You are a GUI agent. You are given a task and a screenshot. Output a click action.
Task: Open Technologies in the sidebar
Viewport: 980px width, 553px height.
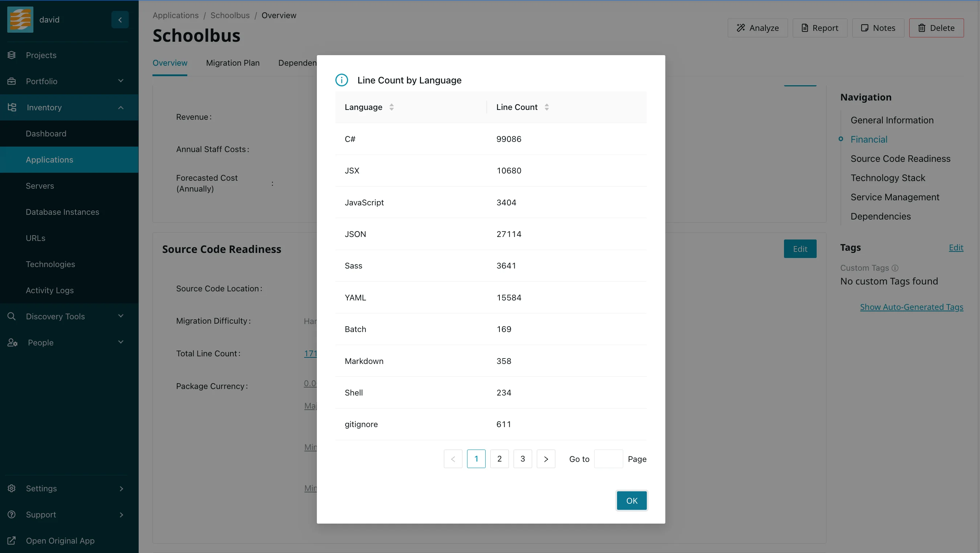pyautogui.click(x=69, y=264)
